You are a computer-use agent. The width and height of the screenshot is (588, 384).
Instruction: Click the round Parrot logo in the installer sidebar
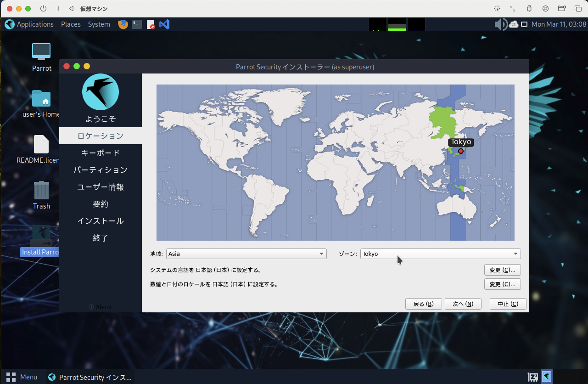101,92
